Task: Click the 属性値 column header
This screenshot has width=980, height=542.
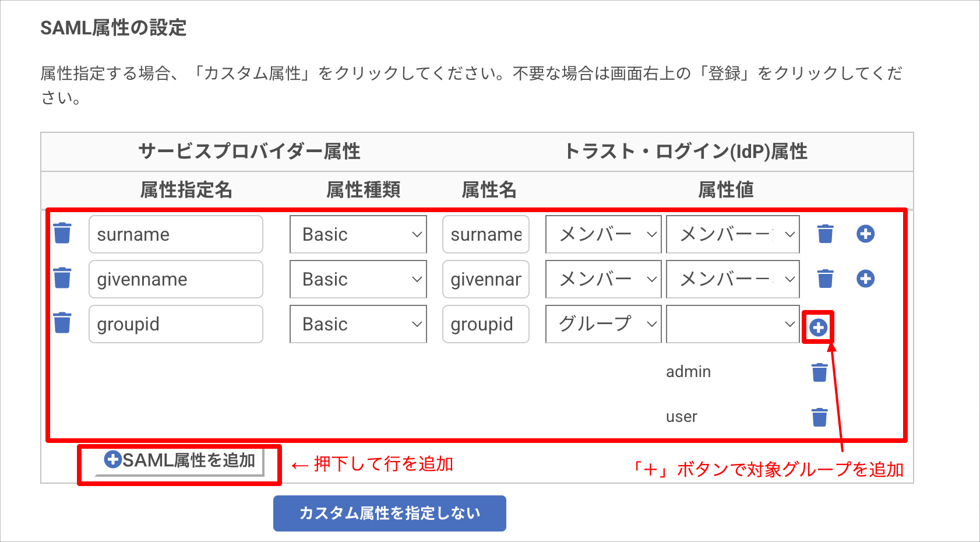Action: (726, 190)
